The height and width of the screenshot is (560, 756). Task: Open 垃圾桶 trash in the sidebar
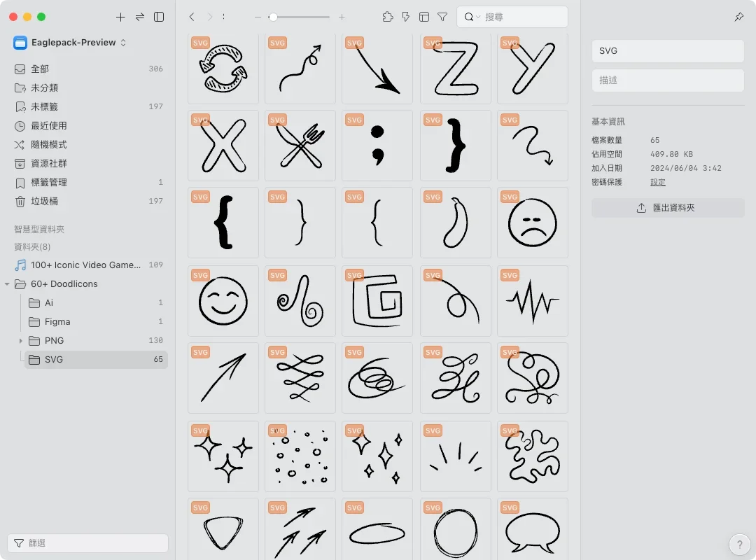tap(89, 201)
